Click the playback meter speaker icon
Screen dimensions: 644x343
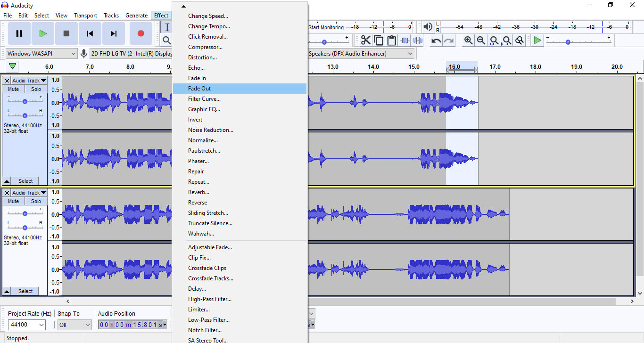428,27
